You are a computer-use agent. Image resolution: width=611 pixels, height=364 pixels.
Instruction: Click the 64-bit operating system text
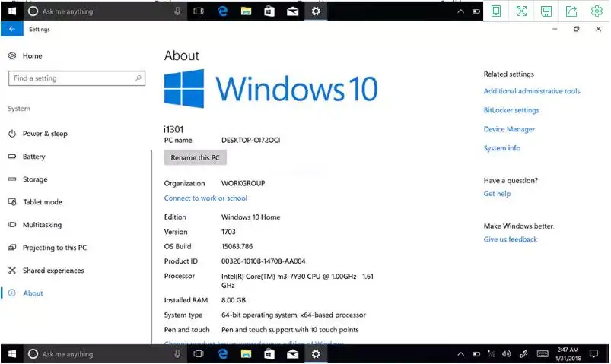294,315
